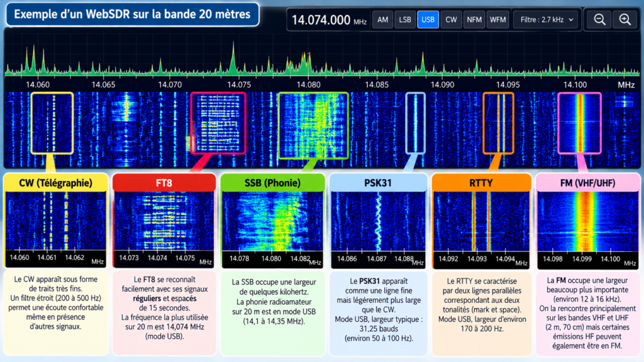This screenshot has width=644, height=362.
Task: Switch to NFM mode
Action: [474, 19]
